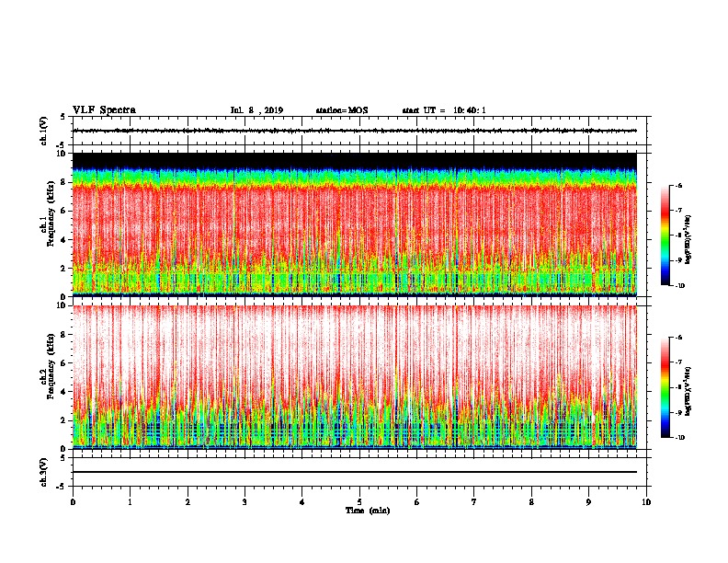Select the date text "Jul 8, 2019"
This screenshot has width=728, height=563.
click(x=256, y=110)
